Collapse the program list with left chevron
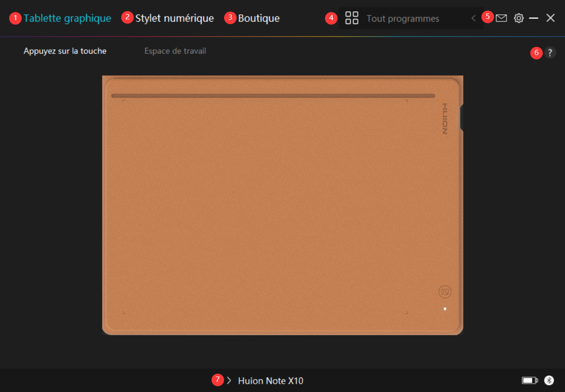Image resolution: width=565 pixels, height=392 pixels. [x=473, y=18]
